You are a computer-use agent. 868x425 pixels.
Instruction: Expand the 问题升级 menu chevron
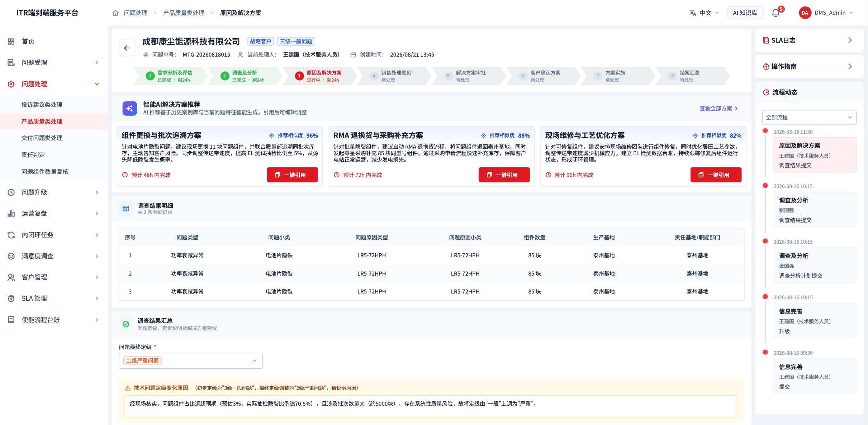pyautogui.click(x=97, y=192)
